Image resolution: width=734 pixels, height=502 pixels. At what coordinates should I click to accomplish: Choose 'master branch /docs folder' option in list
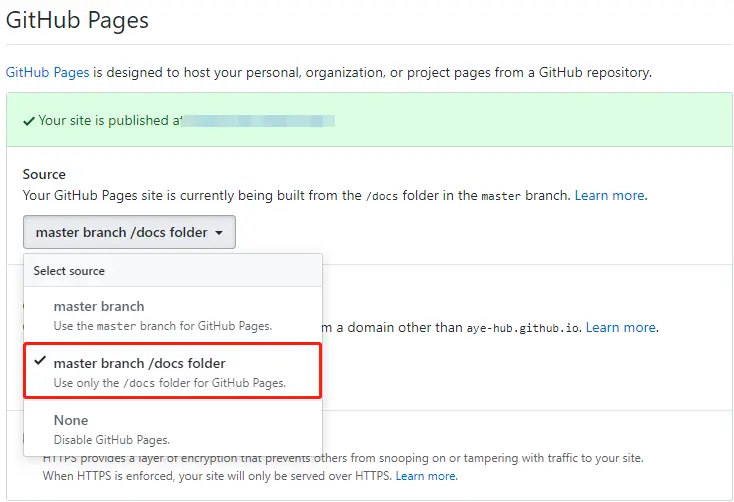tap(139, 363)
